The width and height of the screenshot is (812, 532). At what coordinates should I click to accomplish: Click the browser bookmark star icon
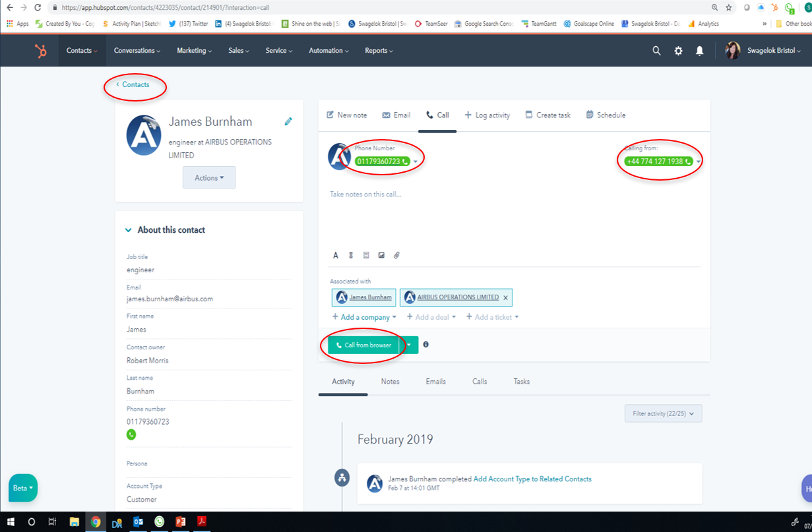point(729,7)
